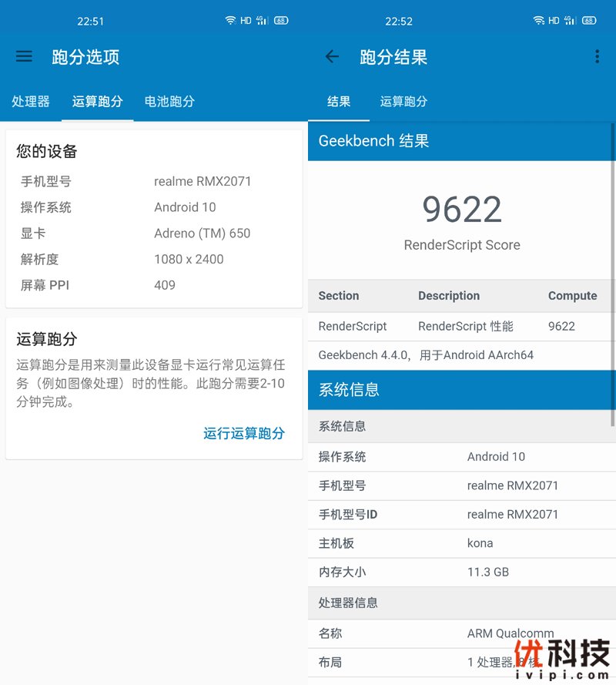This screenshot has width=616, height=685.
Task: Open the three-dot overflow menu
Action: click(x=597, y=56)
